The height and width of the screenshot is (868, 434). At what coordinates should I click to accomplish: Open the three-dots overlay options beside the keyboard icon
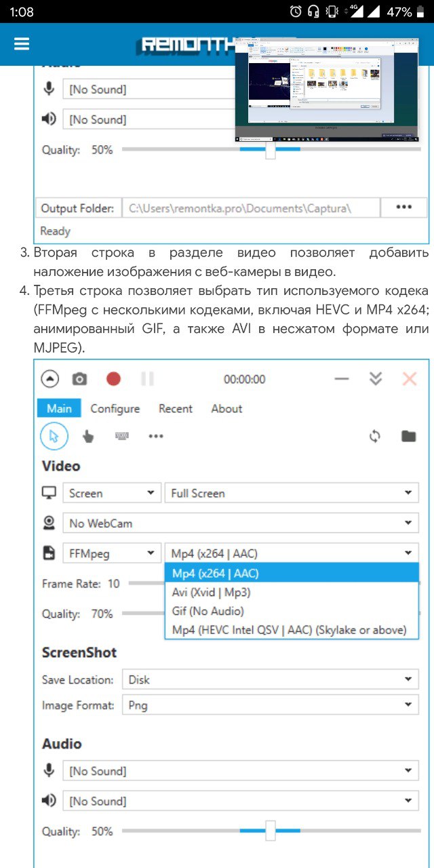click(156, 436)
